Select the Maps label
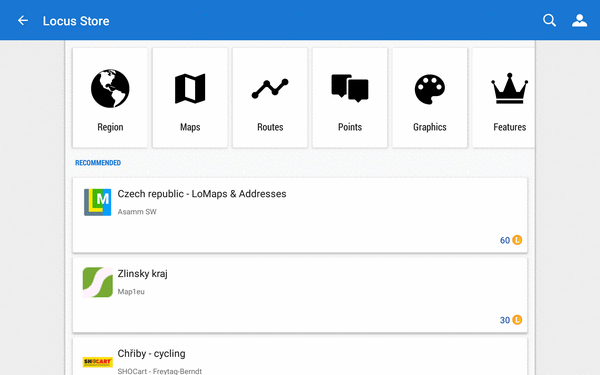600x375 pixels. tap(190, 127)
